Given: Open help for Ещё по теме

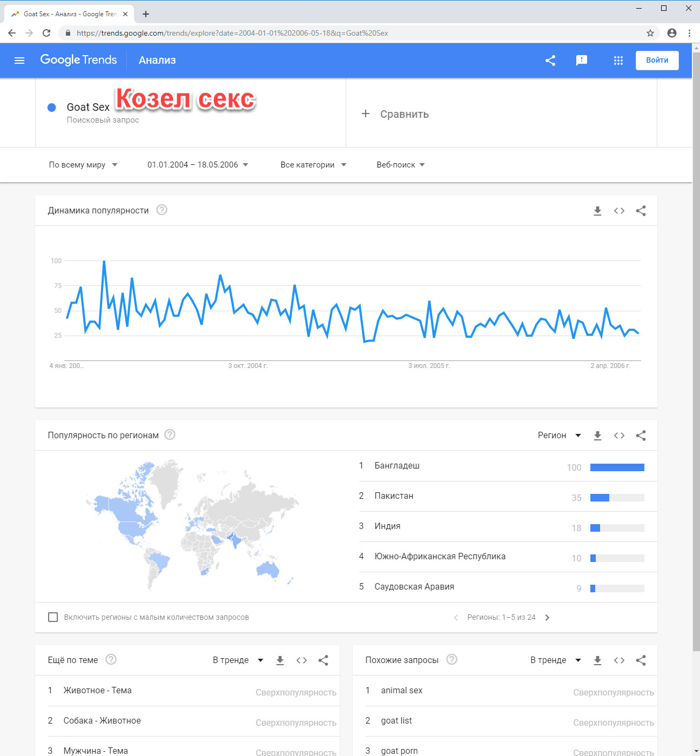Looking at the screenshot, I should (111, 659).
